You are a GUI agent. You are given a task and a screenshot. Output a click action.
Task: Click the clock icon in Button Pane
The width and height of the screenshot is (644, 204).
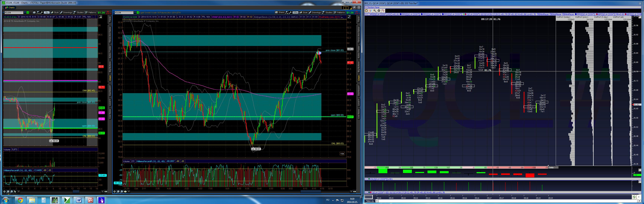click(x=366, y=11)
